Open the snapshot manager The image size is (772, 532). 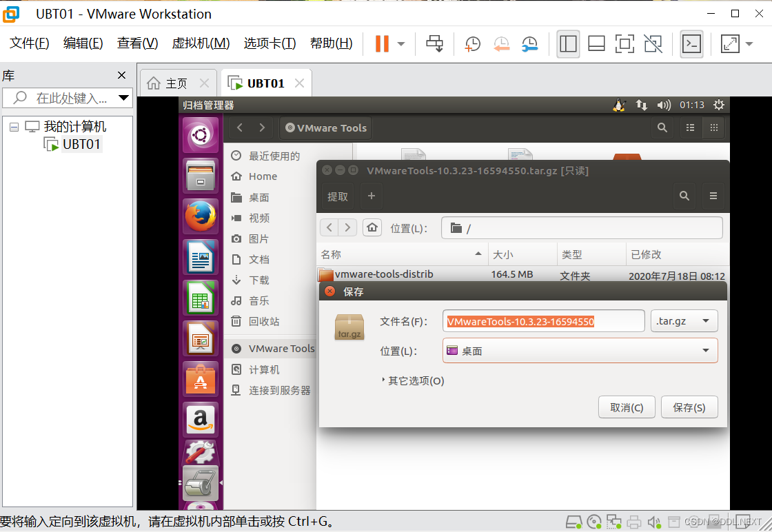(x=530, y=44)
